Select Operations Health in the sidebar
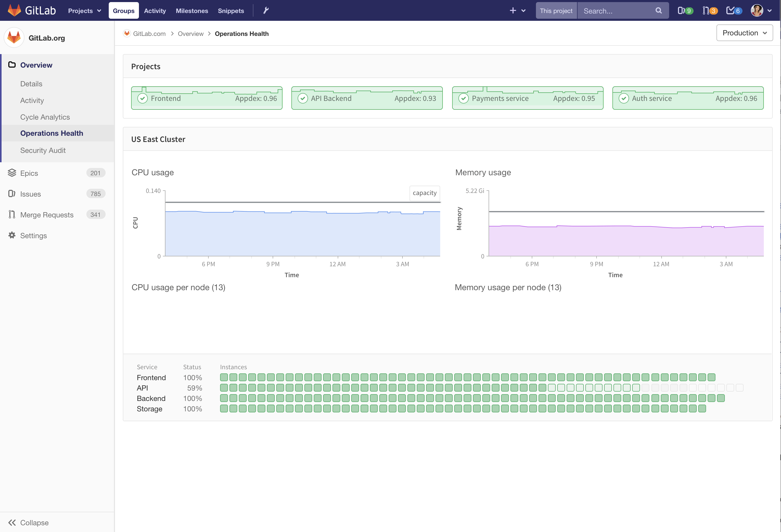Screen dimensions: 781x532 pyautogui.click(x=58, y=133)
